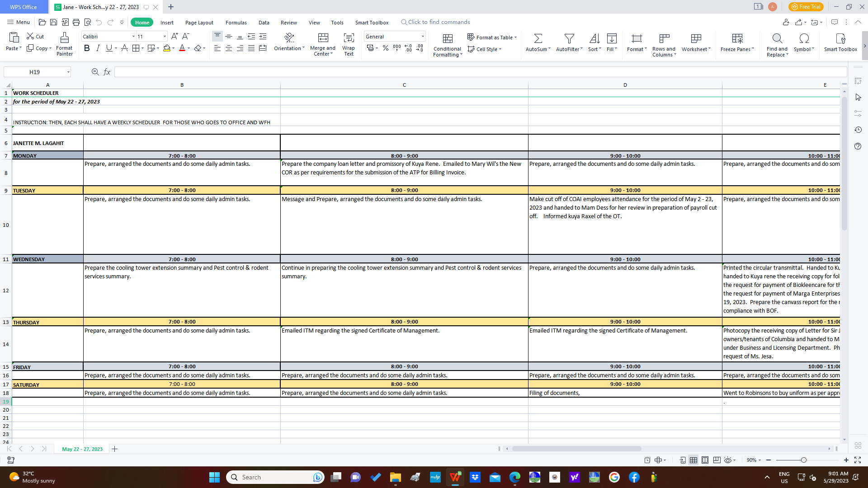This screenshot has height=488, width=868.
Task: Open the Conditional Formatting tool
Action: [448, 38]
